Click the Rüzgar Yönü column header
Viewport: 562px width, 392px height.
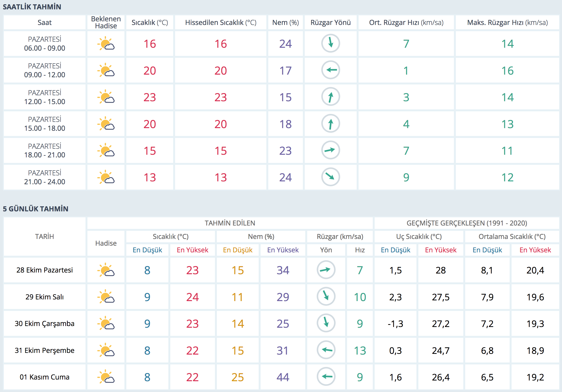330,23
